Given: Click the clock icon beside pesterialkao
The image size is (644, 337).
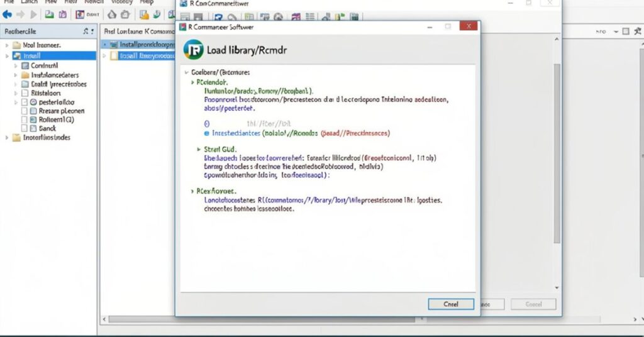Looking at the screenshot, I should tap(33, 102).
